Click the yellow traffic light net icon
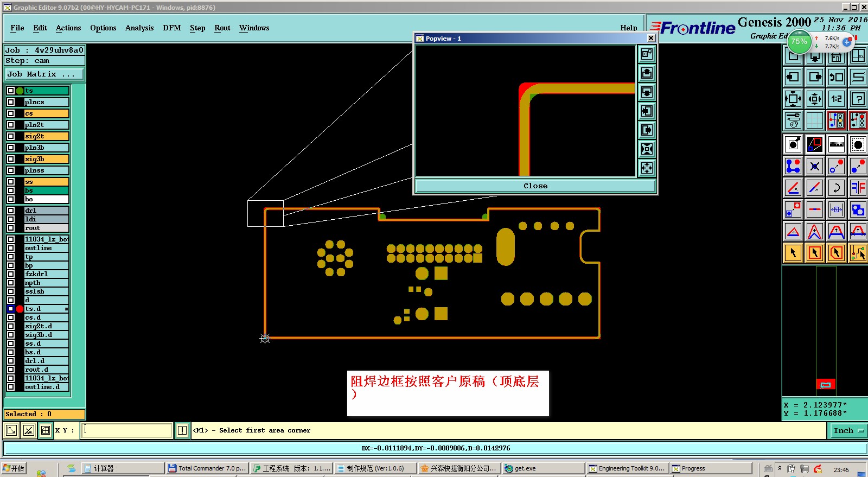The width and height of the screenshot is (868, 477). click(x=837, y=120)
